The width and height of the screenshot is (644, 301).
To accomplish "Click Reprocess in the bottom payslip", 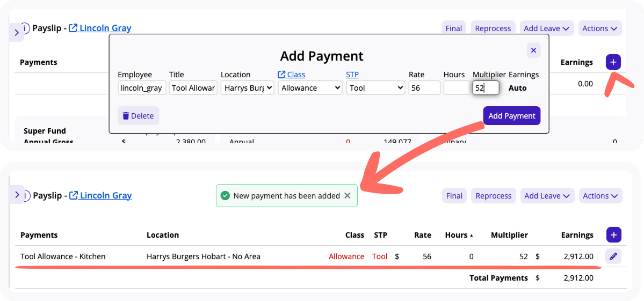I will point(494,196).
